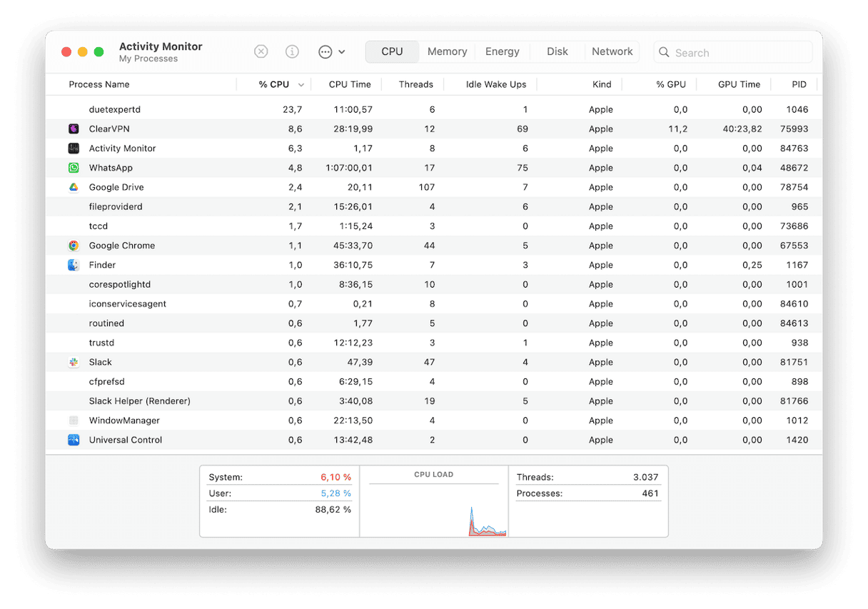Sort by the Threads column header
The height and width of the screenshot is (609, 868).
(416, 84)
